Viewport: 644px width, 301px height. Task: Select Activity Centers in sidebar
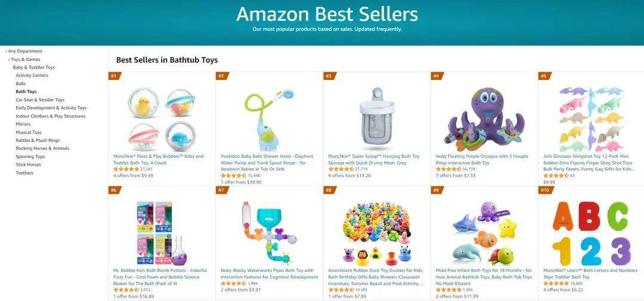coord(32,76)
